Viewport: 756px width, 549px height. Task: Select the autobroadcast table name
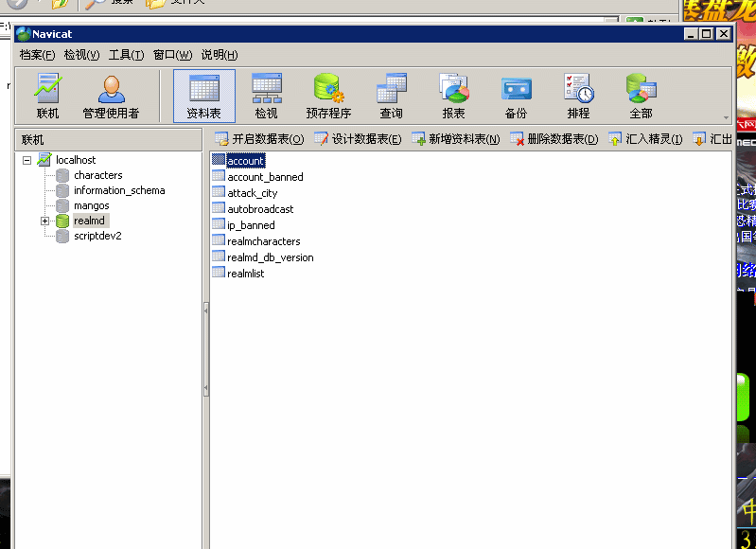tap(260, 209)
